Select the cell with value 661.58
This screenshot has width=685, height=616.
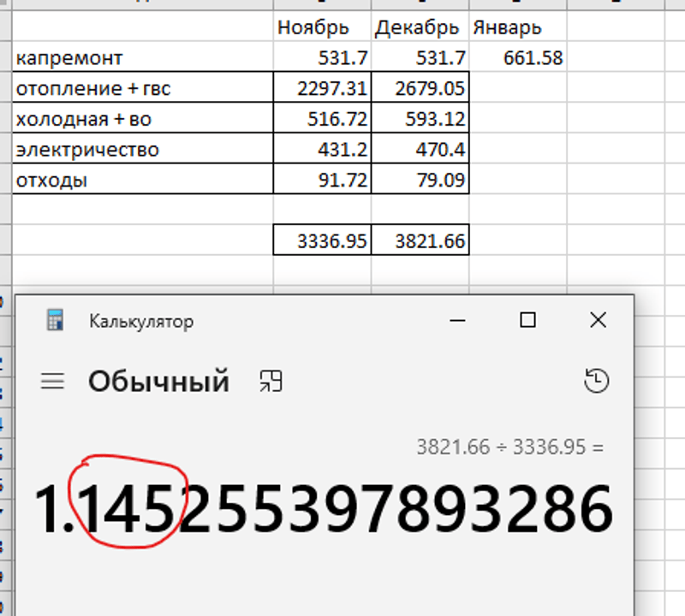click(x=518, y=56)
